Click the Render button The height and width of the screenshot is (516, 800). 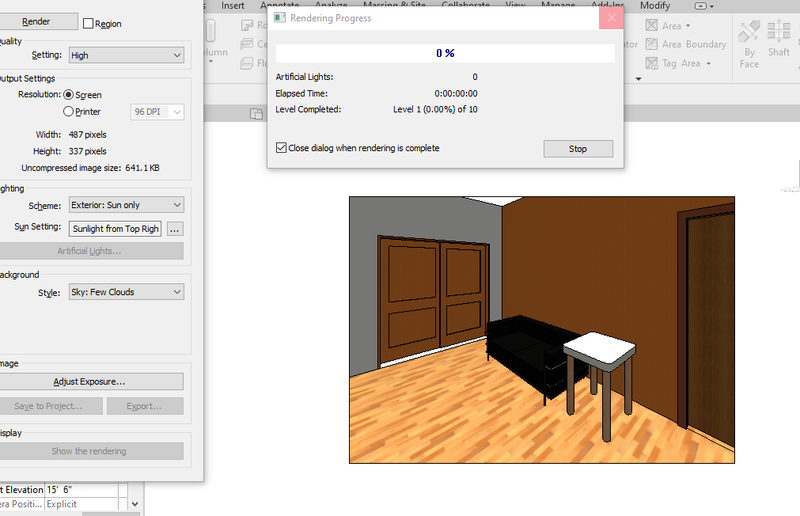coord(36,21)
